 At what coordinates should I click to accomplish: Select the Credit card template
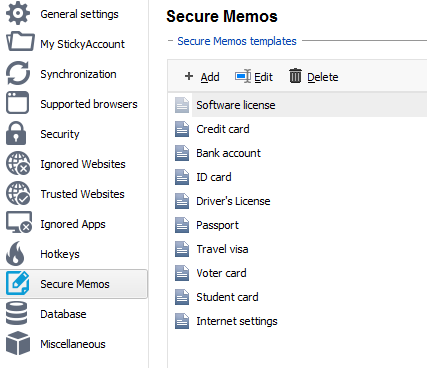[223, 129]
